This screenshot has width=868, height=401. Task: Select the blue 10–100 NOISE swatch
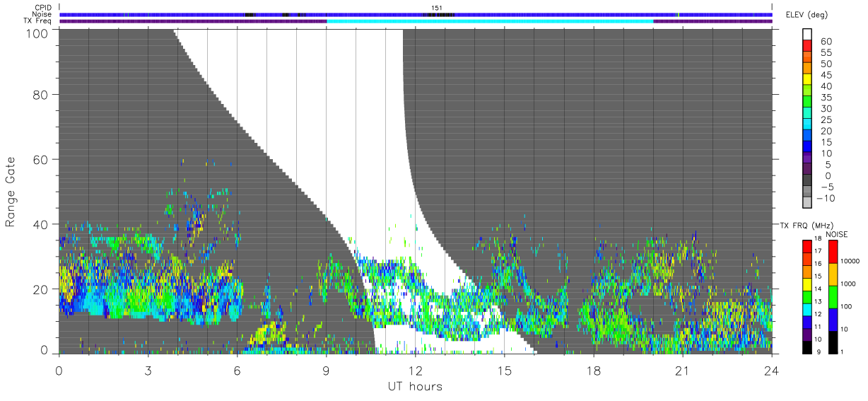pyautogui.click(x=834, y=319)
